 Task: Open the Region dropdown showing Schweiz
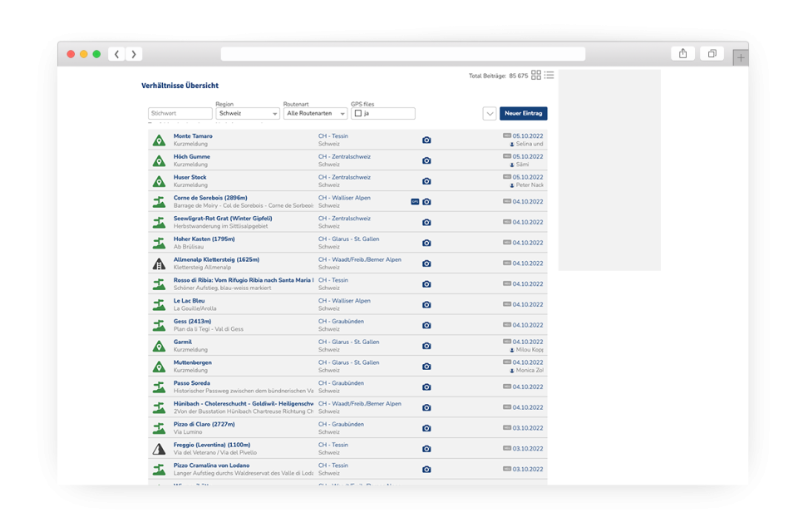248,114
